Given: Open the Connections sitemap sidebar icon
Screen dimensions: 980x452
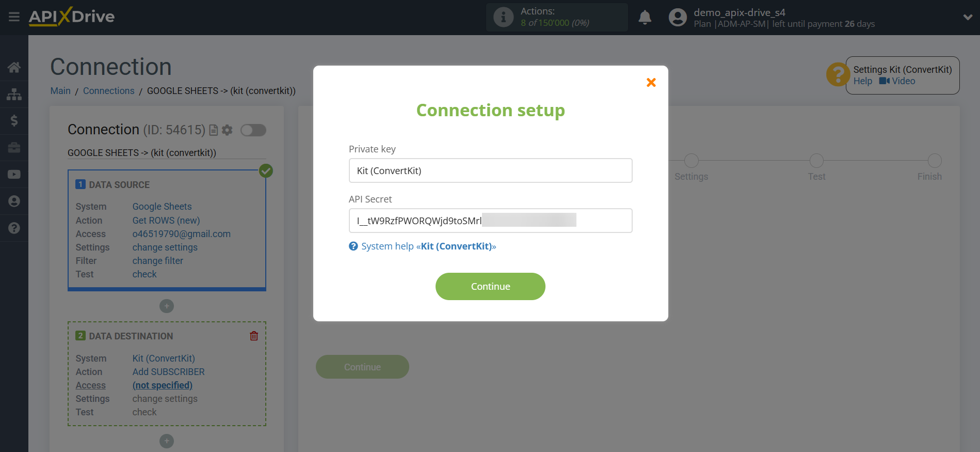Looking at the screenshot, I should [x=14, y=94].
